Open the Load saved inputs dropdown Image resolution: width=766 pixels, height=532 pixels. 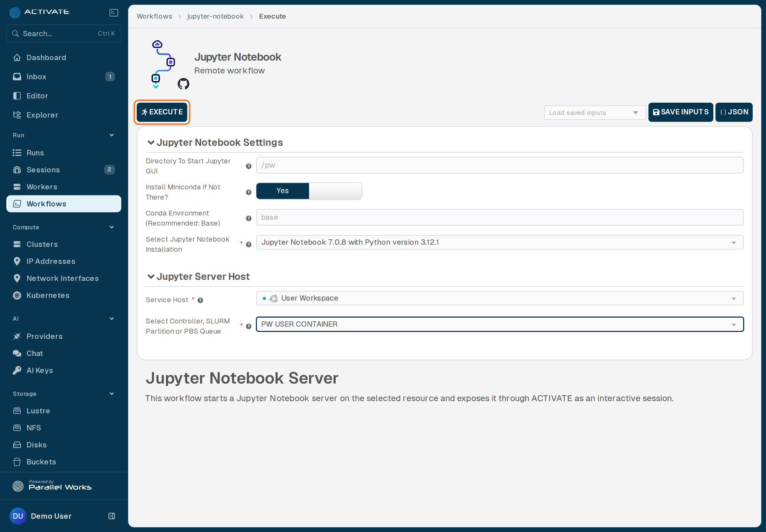click(x=595, y=113)
